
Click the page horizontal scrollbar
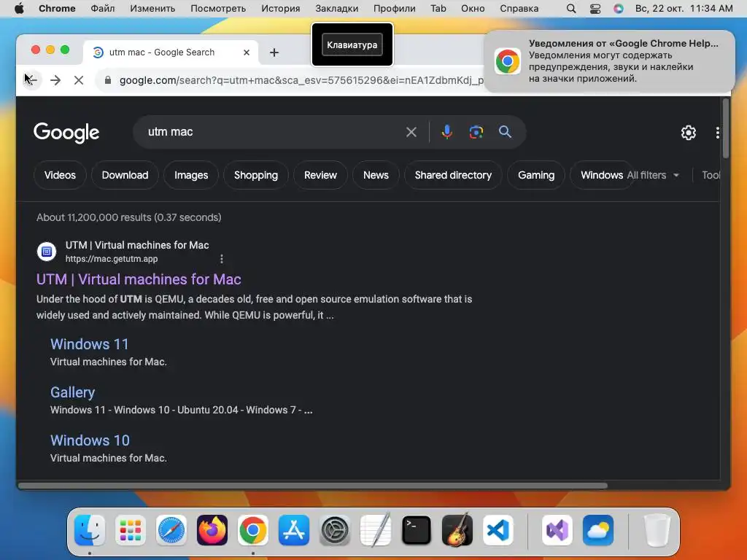(x=313, y=486)
